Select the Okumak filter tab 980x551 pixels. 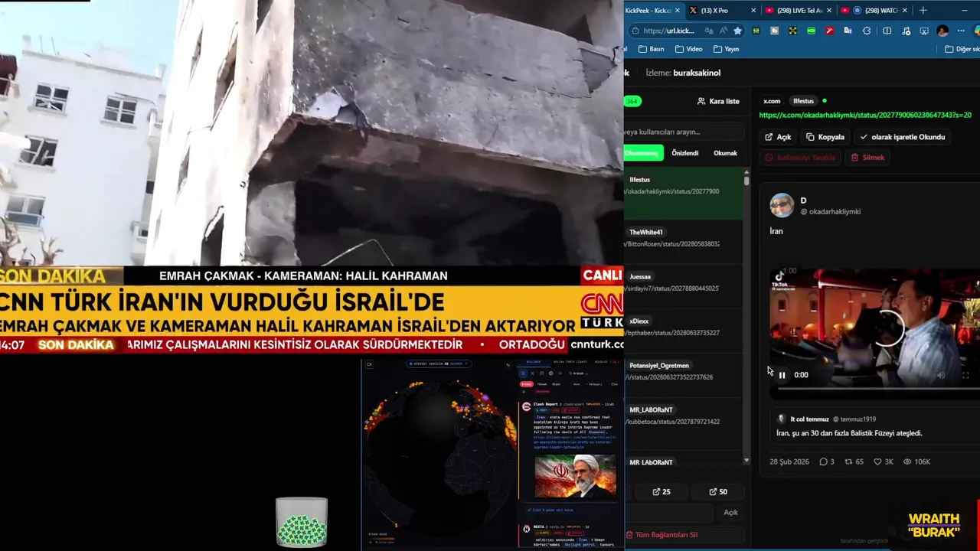[725, 153]
